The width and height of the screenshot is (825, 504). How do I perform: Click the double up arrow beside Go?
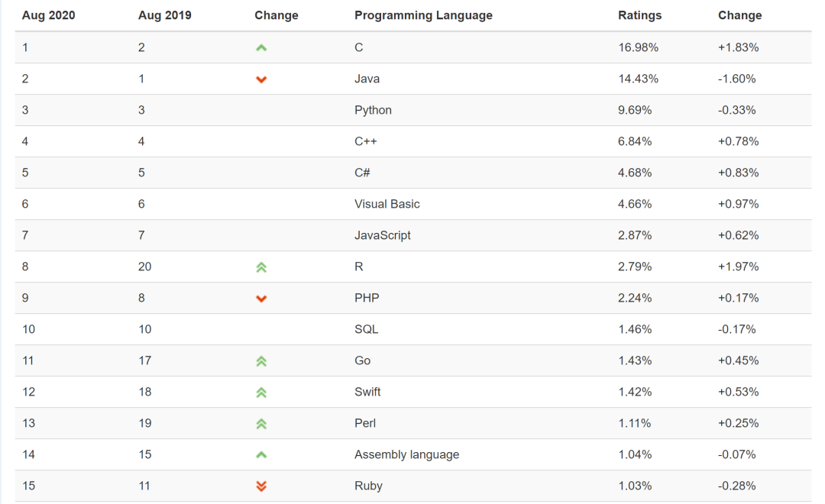point(261,361)
